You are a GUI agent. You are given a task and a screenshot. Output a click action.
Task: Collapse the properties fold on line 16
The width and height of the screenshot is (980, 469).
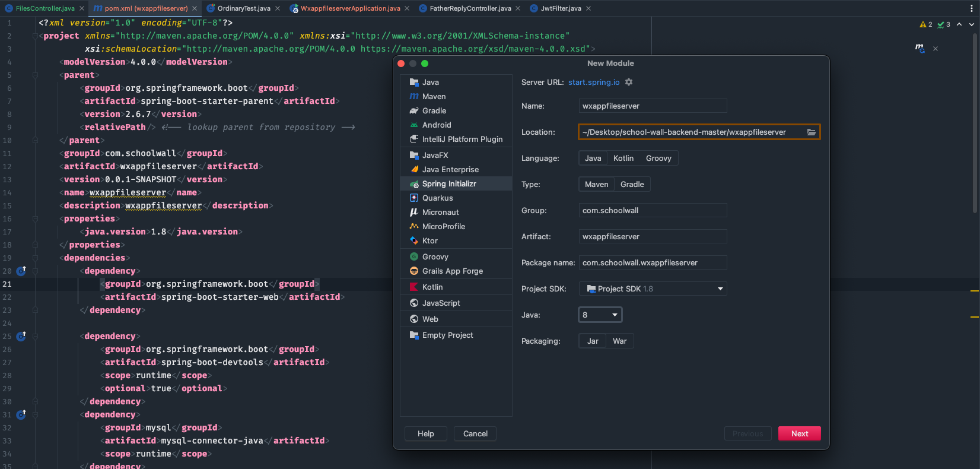pos(35,218)
